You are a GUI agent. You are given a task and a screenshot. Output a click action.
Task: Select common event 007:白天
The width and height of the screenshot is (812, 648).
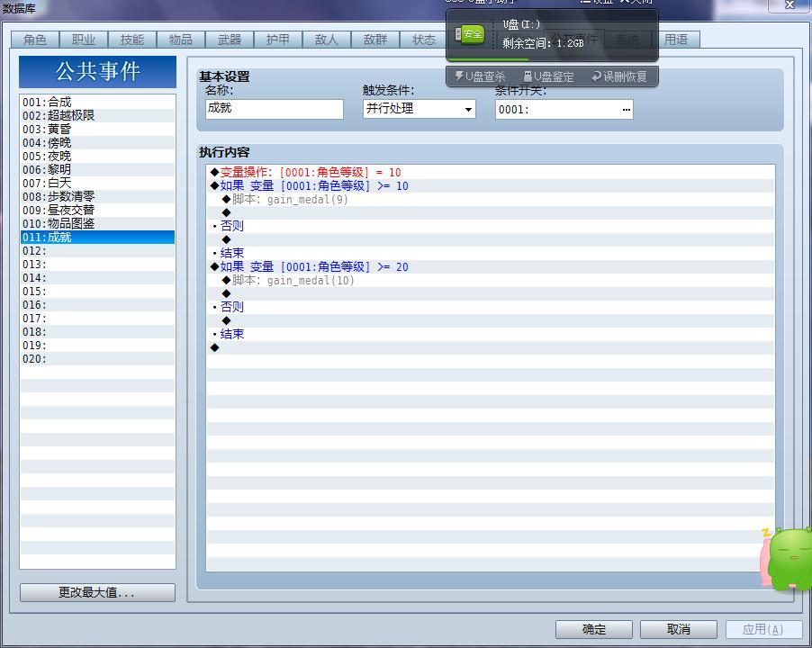click(97, 183)
